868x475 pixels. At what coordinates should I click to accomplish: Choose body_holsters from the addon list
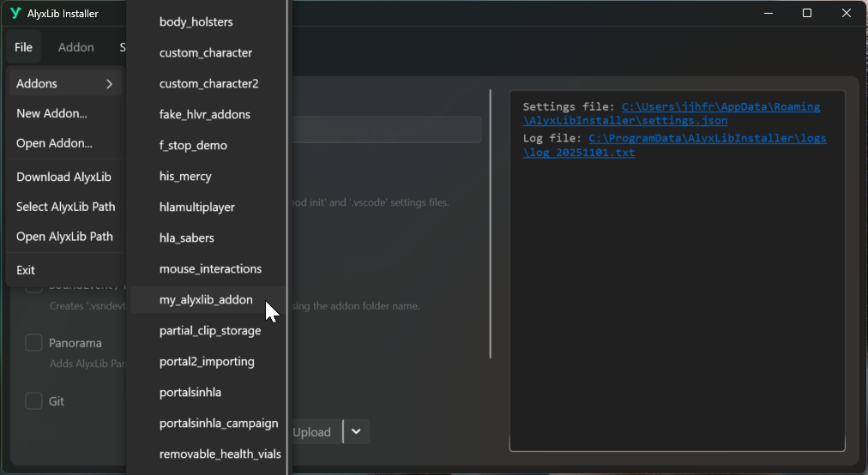[196, 22]
